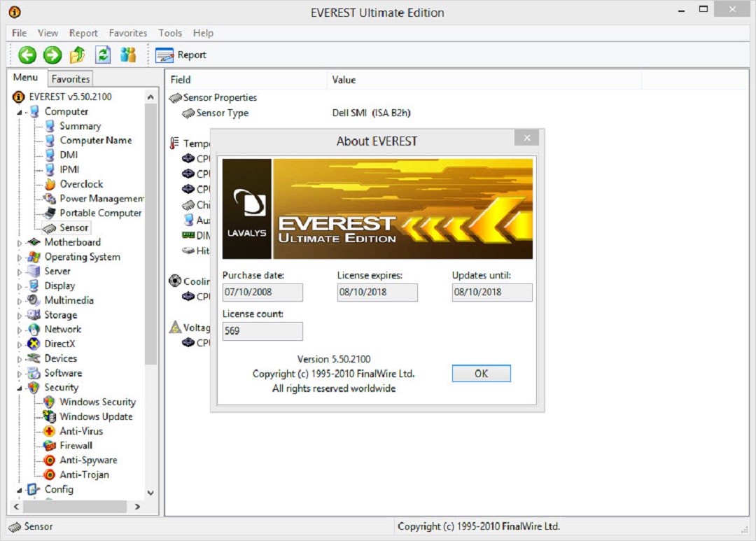
Task: Open the Tools menu
Action: (170, 33)
